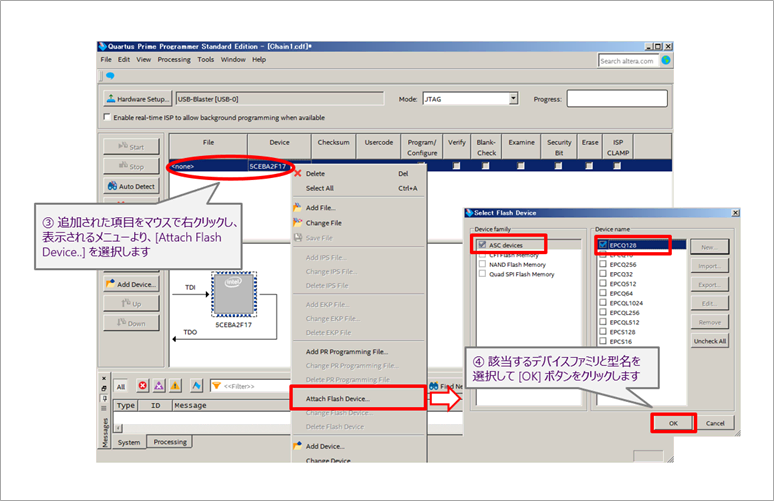Choose Change File in context menu

pyautogui.click(x=358, y=223)
